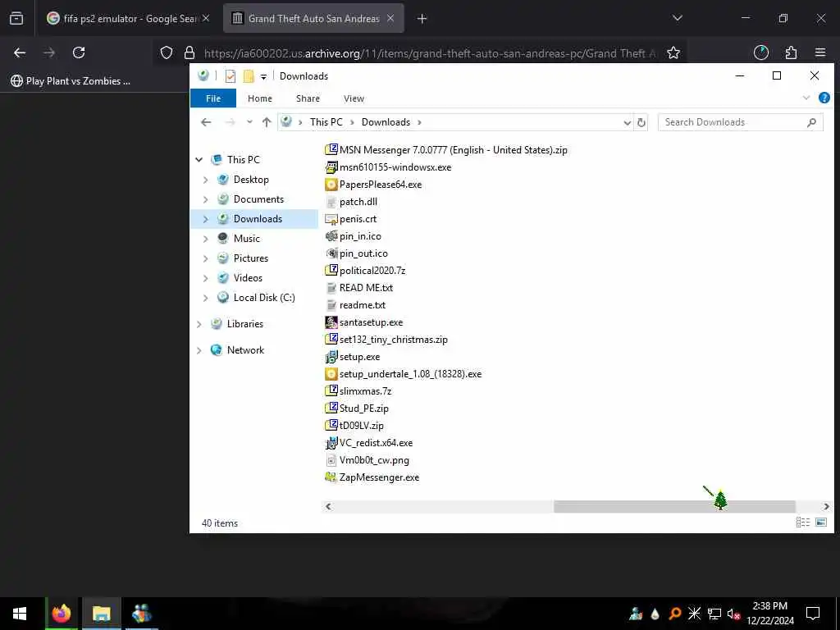Open Firefox from the taskbar
840x630 pixels.
click(x=61, y=614)
